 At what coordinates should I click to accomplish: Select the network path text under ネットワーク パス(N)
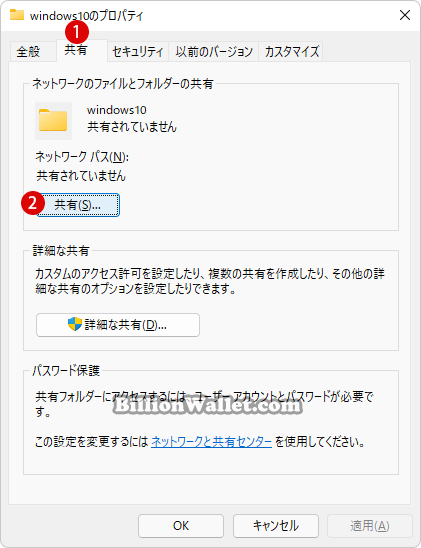pyautogui.click(x=81, y=175)
